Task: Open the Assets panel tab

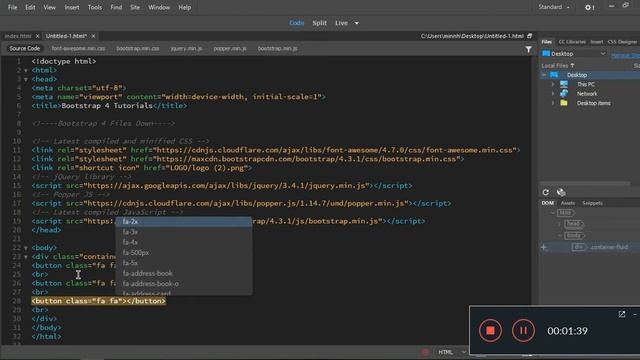Action: (568, 203)
